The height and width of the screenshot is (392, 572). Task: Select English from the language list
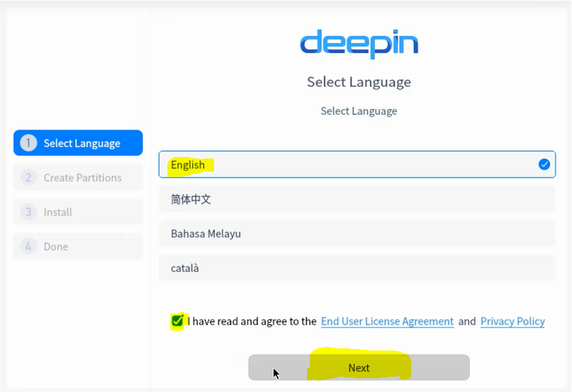[357, 164]
